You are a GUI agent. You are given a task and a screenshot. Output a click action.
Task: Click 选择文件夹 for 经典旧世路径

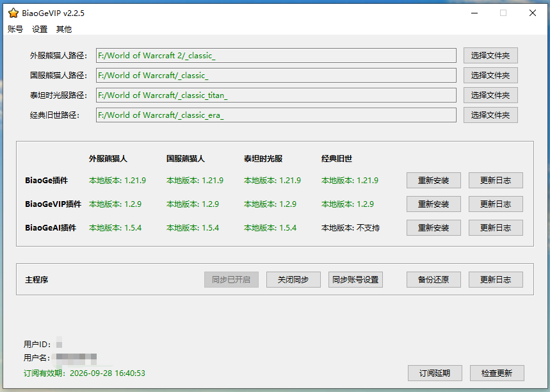(490, 115)
